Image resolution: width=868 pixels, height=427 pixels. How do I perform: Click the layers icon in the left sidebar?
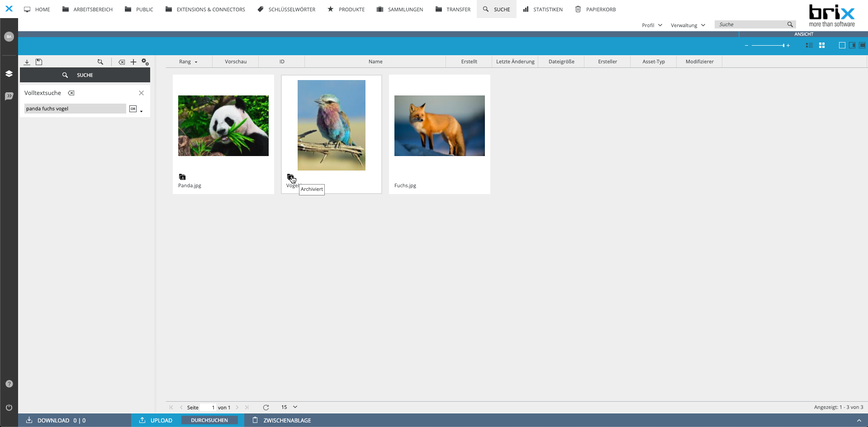tap(9, 73)
